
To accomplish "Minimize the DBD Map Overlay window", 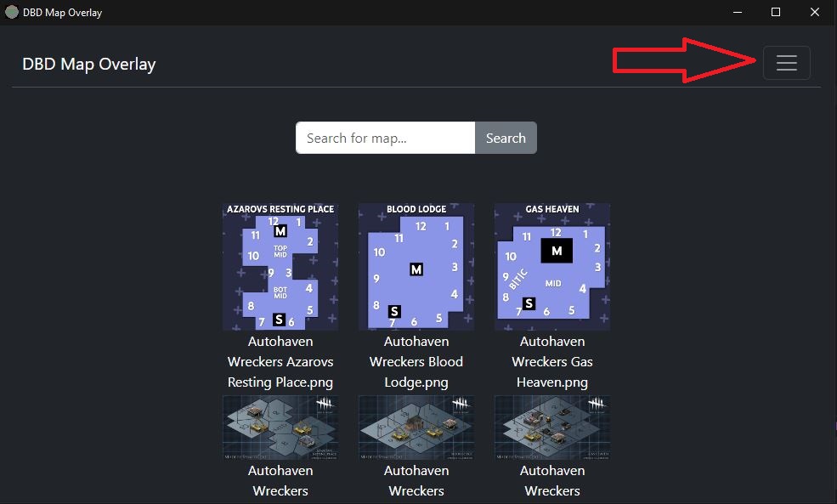I will coord(738,12).
